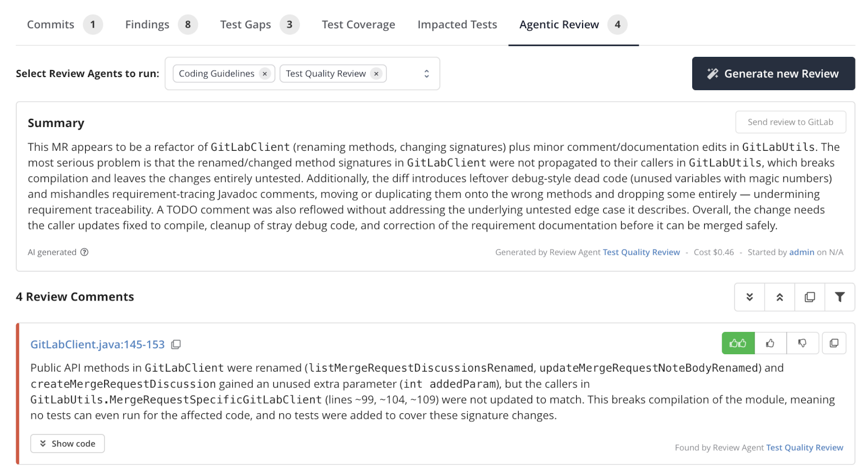Image resolution: width=868 pixels, height=473 pixels.
Task: Mark comment with double thumbs up
Action: 738,343
